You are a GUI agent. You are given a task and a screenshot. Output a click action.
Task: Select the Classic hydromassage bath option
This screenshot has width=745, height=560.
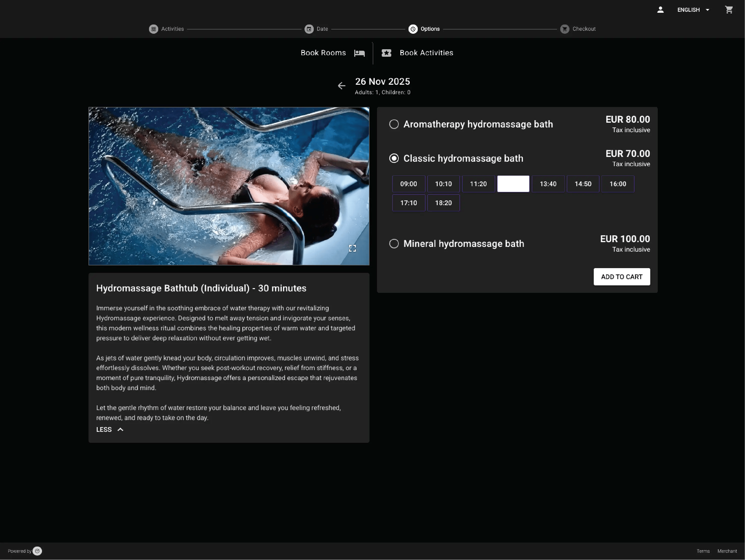[x=394, y=158]
